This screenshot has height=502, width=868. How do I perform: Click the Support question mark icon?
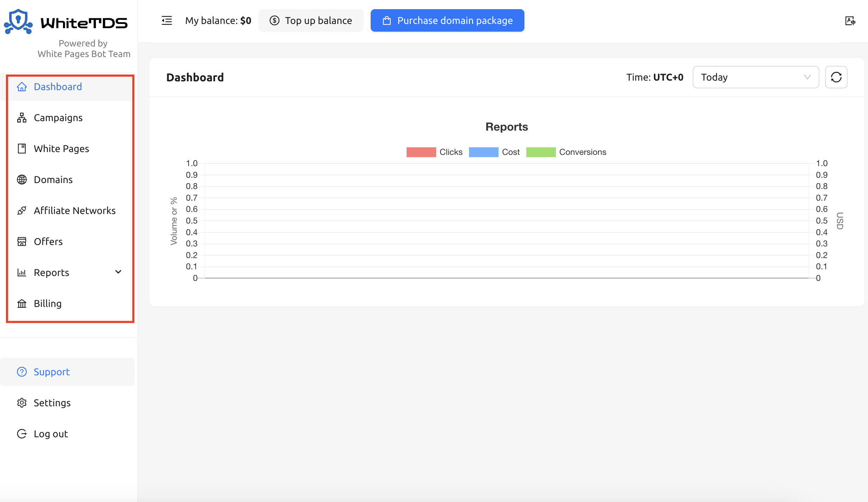pos(22,372)
